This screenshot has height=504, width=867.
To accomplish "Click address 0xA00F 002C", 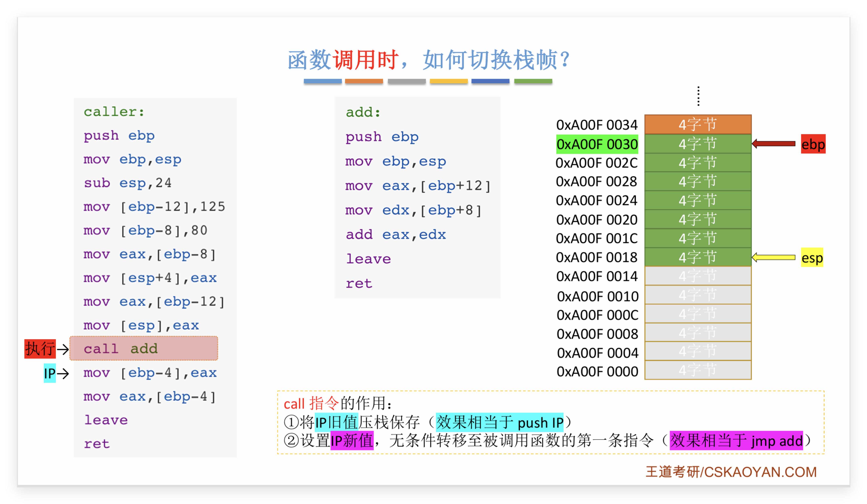I will tap(597, 163).
